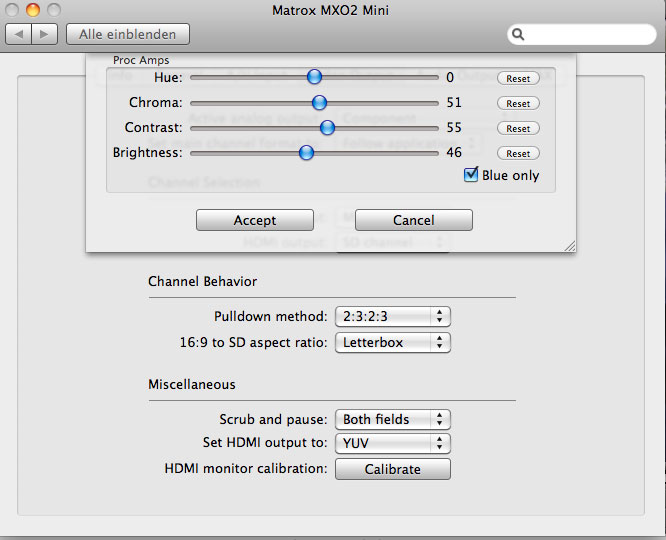
Task: Click the back navigation arrow
Action: [x=19, y=34]
